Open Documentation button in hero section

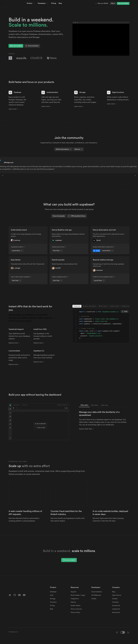point(32,46)
